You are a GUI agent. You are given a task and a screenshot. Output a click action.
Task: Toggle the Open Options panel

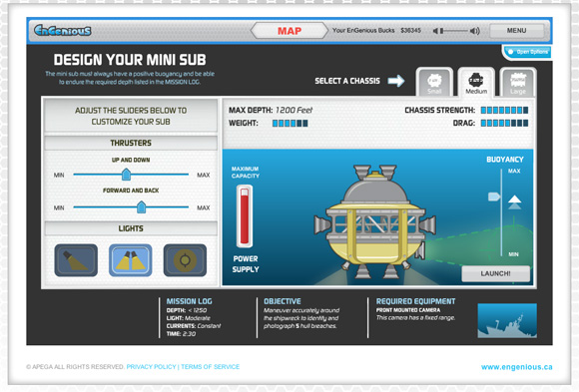(x=528, y=52)
